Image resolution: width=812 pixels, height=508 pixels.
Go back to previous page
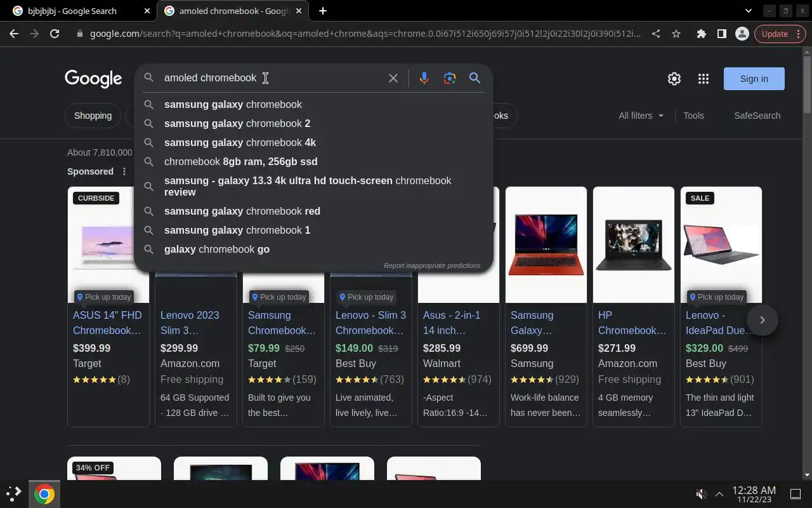click(x=14, y=34)
